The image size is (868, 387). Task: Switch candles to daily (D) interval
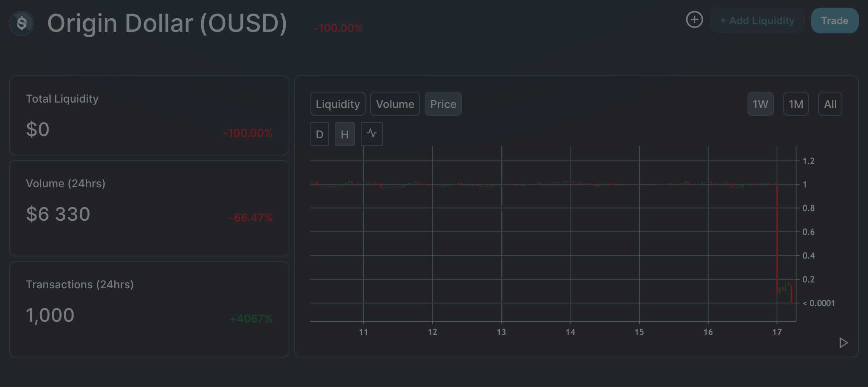(x=320, y=134)
